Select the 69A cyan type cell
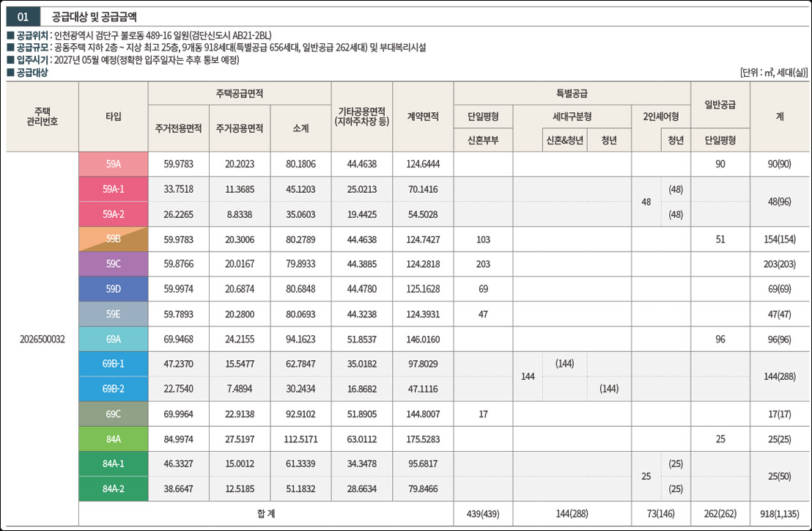This screenshot has width=812, height=531. tap(114, 339)
